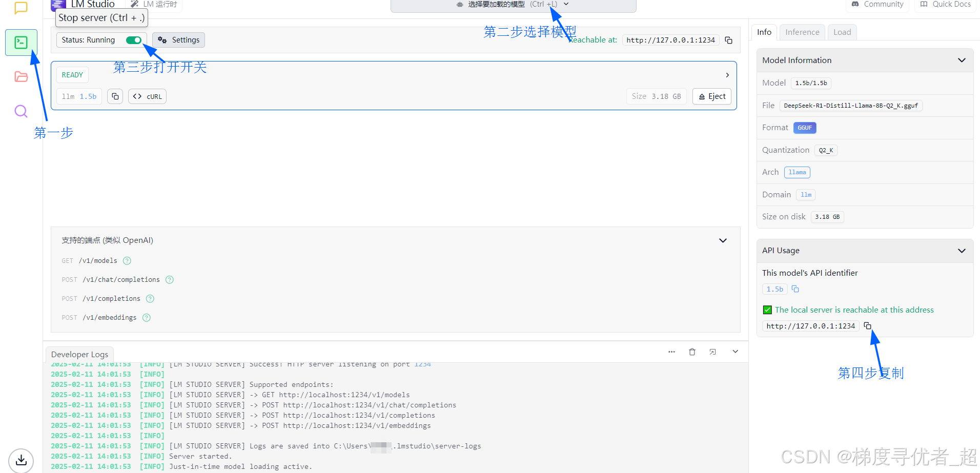Click the 1.5b/1.5b model value
The height and width of the screenshot is (473, 980).
tap(811, 83)
